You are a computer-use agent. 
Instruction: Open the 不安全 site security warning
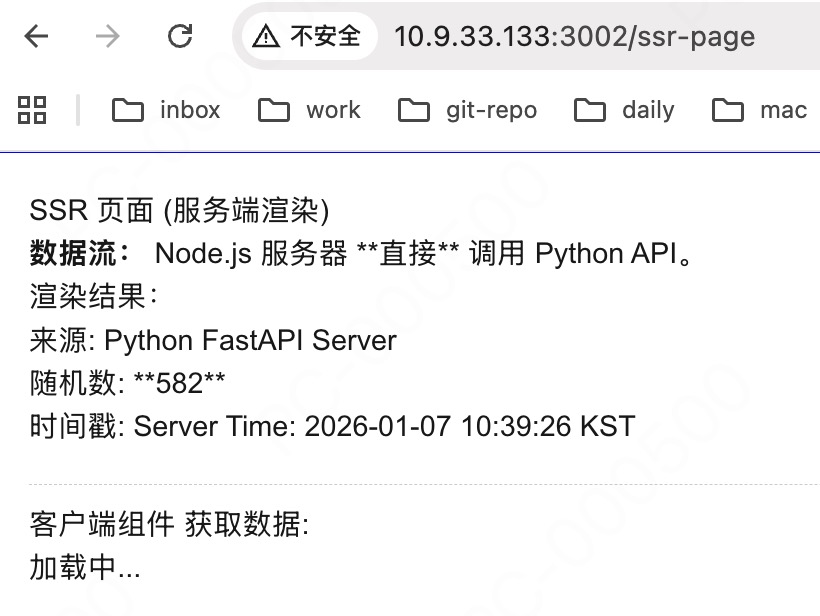tap(307, 37)
